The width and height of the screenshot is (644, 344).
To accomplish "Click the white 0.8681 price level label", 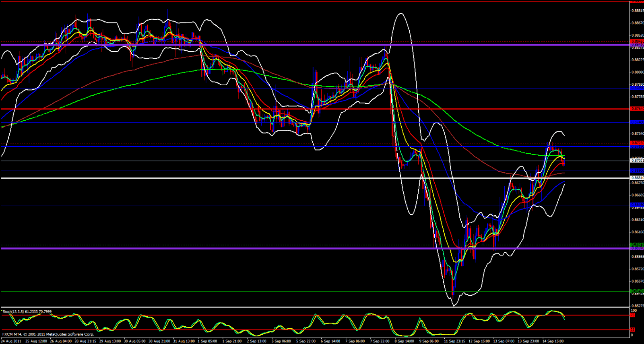I will click(637, 177).
